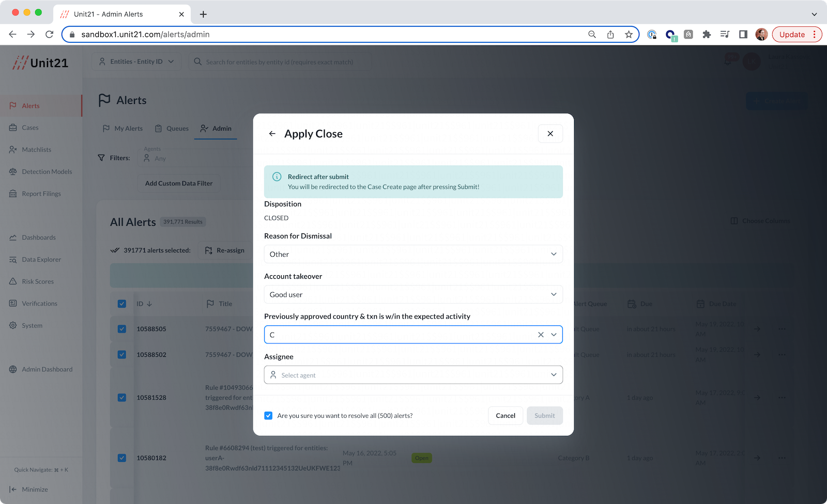Open more options for alert 10588505

pyautogui.click(x=782, y=329)
